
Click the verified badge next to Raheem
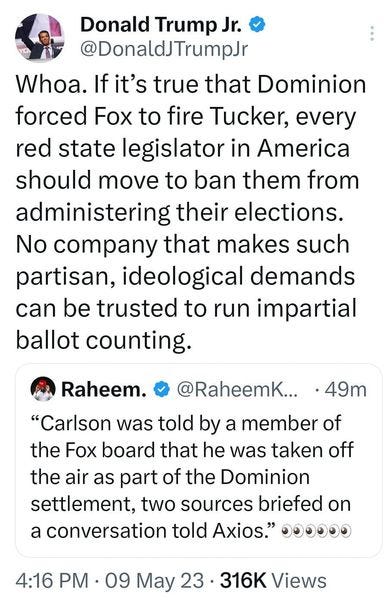point(161,390)
